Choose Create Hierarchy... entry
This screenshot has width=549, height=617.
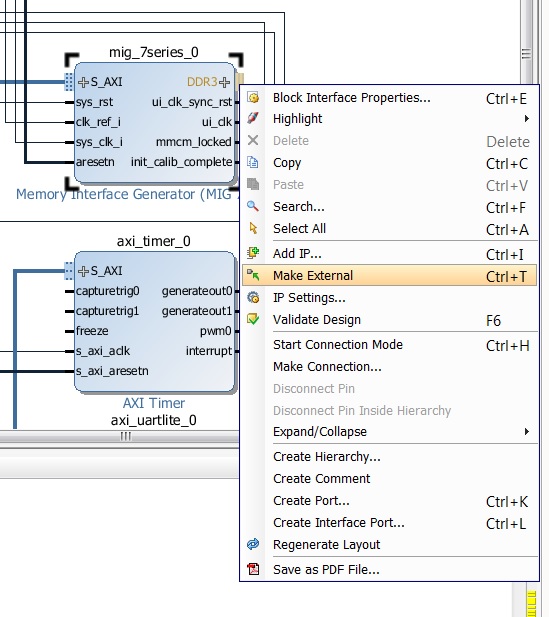(390, 456)
